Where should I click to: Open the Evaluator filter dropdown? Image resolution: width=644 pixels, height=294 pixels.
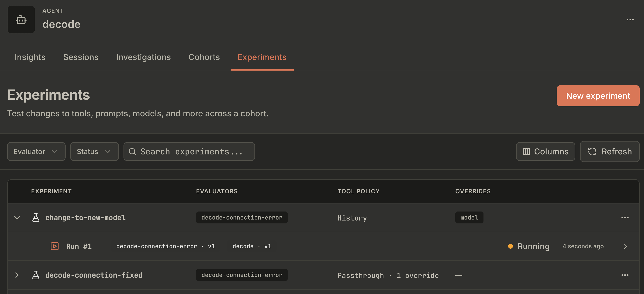pyautogui.click(x=36, y=151)
